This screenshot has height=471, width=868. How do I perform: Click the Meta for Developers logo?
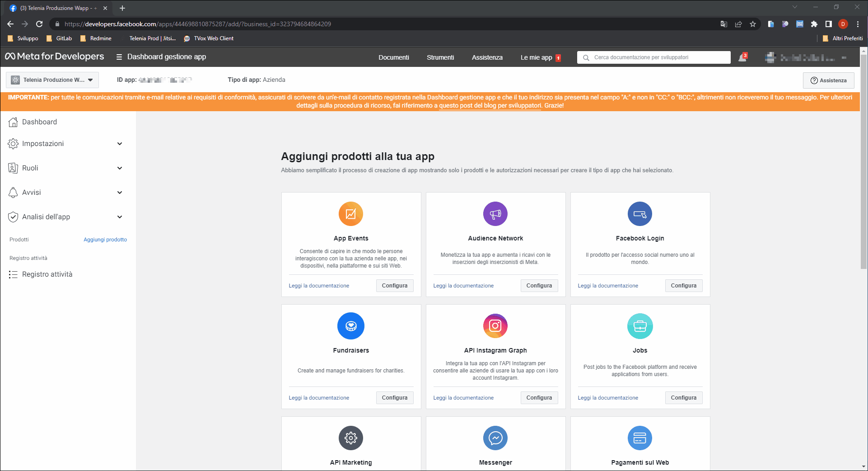tap(54, 57)
